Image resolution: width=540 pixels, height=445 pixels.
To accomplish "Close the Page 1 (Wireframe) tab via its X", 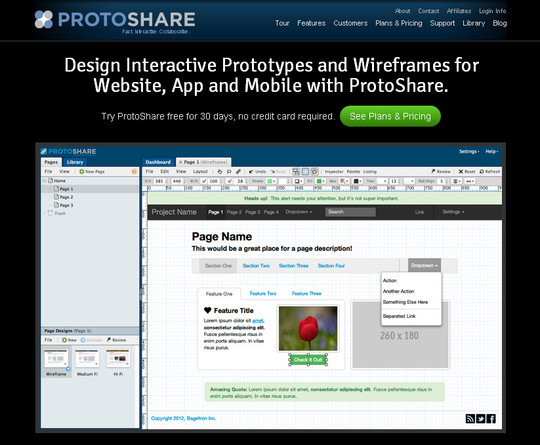I will click(180, 162).
